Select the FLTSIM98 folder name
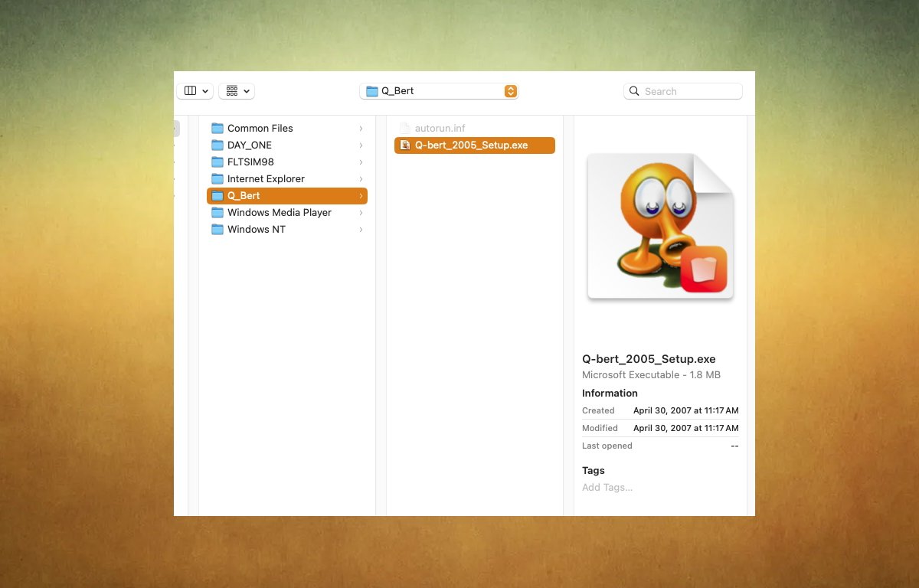 [250, 162]
